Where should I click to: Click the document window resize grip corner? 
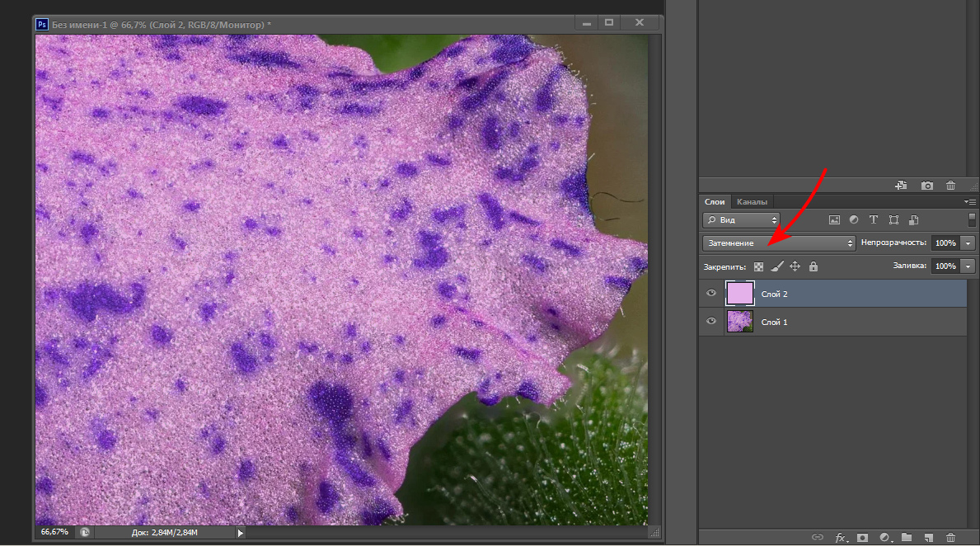click(654, 533)
